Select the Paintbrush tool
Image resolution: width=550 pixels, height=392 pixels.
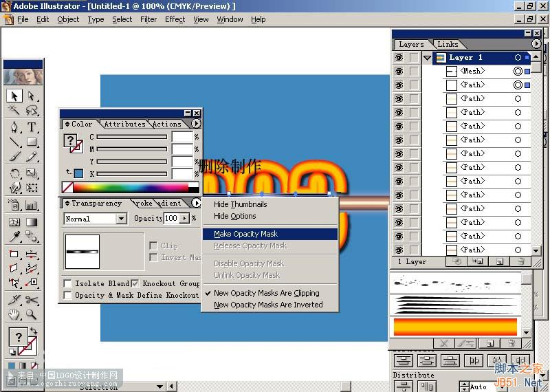(x=14, y=156)
